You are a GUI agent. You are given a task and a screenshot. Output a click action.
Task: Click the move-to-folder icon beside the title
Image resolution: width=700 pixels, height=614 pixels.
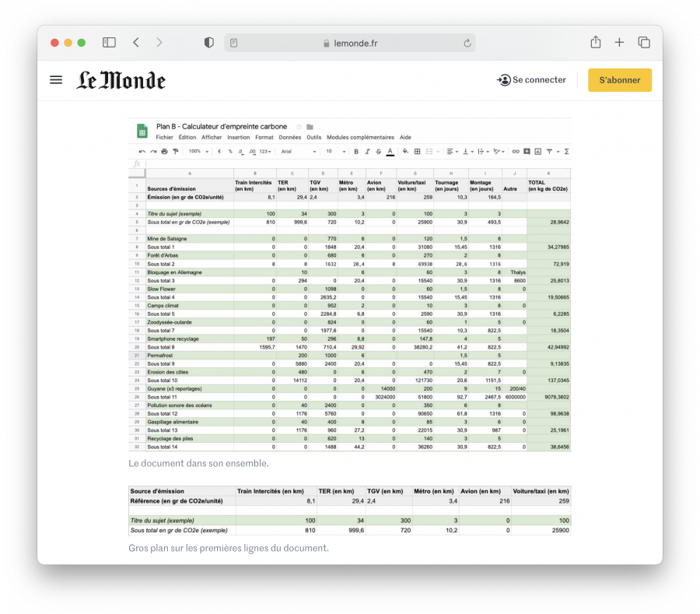point(310,127)
